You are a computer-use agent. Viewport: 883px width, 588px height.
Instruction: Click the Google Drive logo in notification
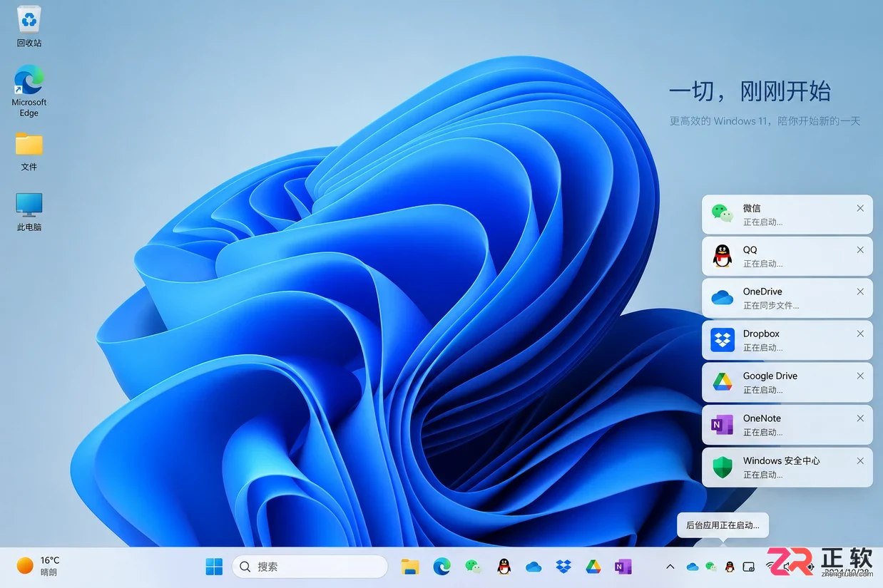click(723, 382)
